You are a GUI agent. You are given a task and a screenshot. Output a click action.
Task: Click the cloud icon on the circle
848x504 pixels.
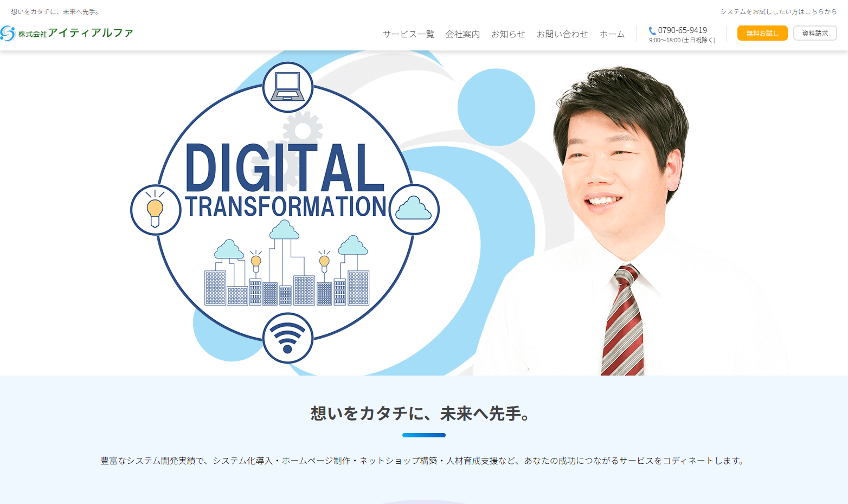click(414, 209)
